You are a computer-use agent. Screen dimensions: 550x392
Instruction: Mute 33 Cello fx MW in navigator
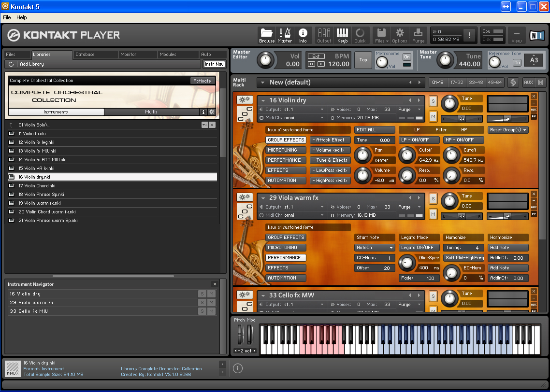coord(211,311)
